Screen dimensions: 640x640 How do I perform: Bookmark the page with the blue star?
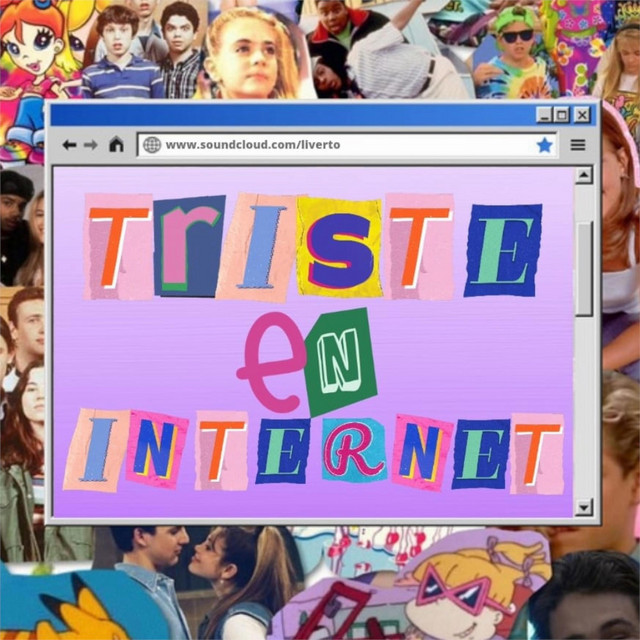click(x=544, y=145)
